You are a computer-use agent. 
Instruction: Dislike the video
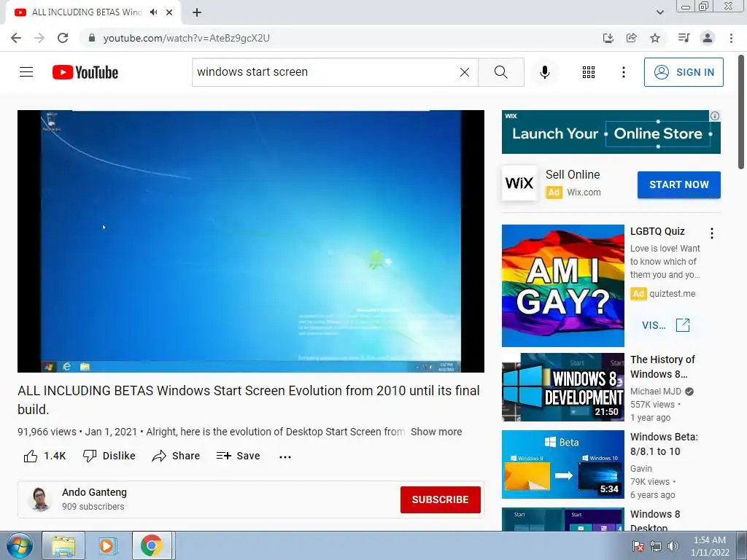coord(109,456)
